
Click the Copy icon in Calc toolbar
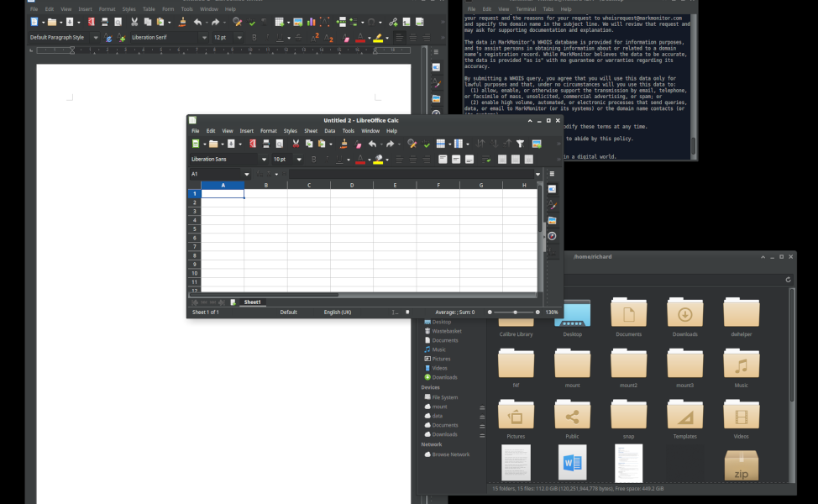click(309, 144)
